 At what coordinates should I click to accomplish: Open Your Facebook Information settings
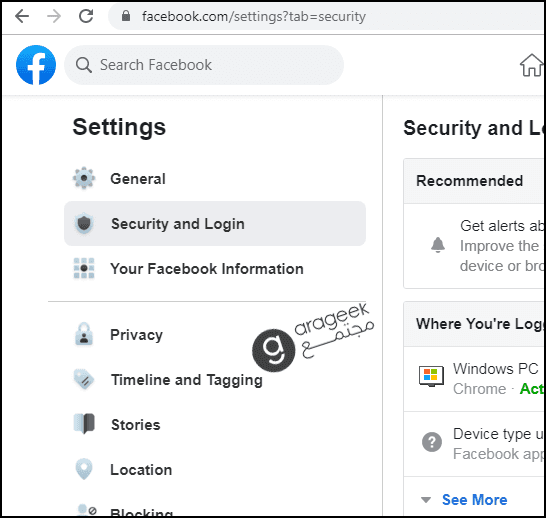[x=215, y=269]
